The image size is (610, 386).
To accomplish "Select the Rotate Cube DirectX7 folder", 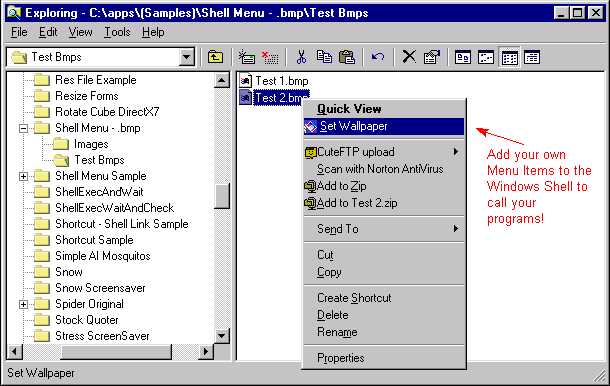I will [x=107, y=112].
